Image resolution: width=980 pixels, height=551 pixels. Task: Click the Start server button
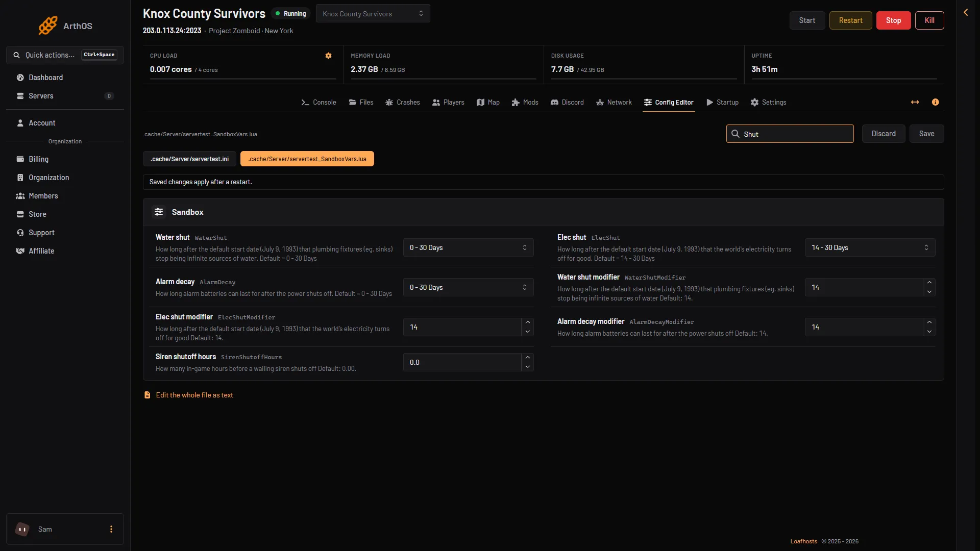coord(807,20)
